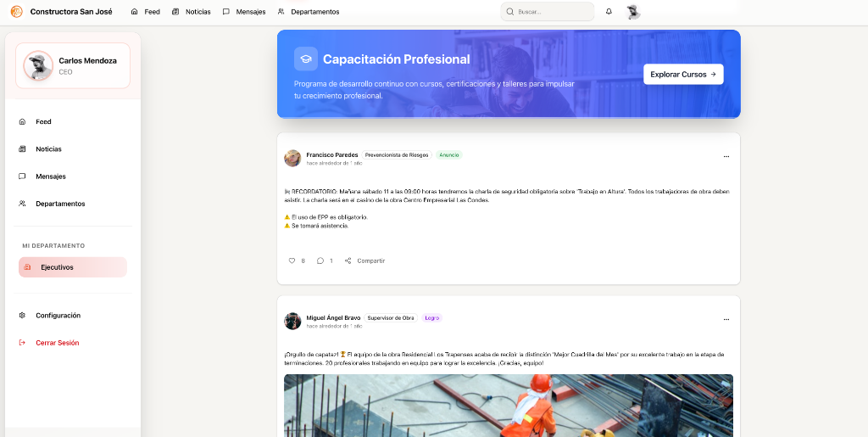Image resolution: width=868 pixels, height=437 pixels.
Task: Click the Ejecutivos department icon in sidebar
Action: 28,267
